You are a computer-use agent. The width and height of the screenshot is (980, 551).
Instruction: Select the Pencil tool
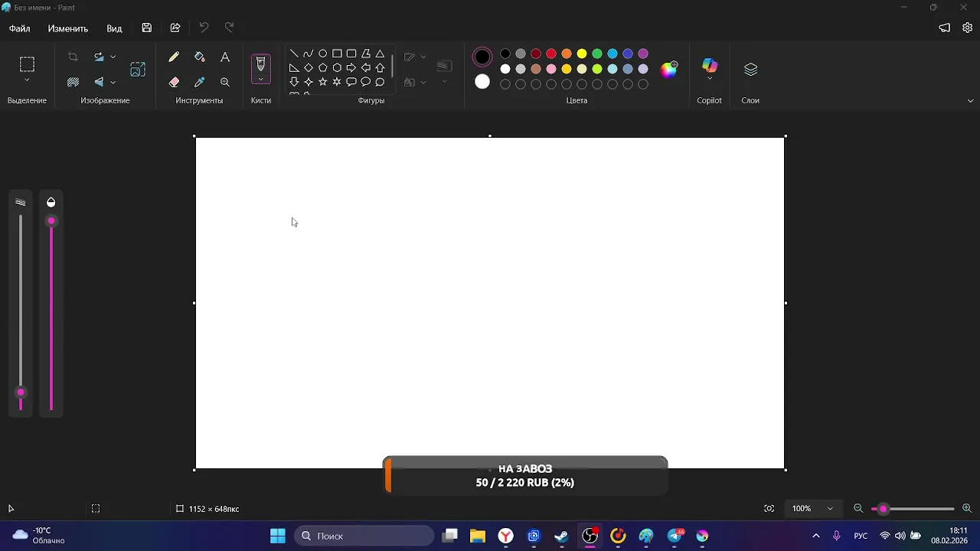click(174, 57)
